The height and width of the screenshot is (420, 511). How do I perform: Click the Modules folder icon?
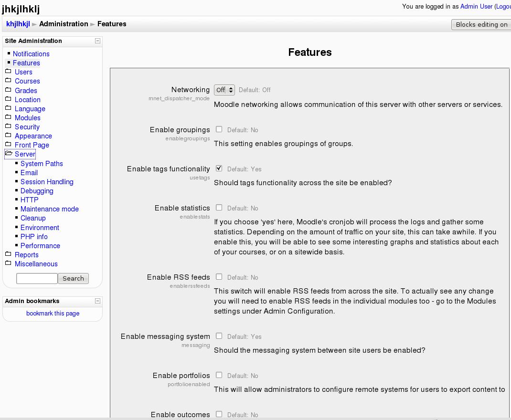click(8, 117)
